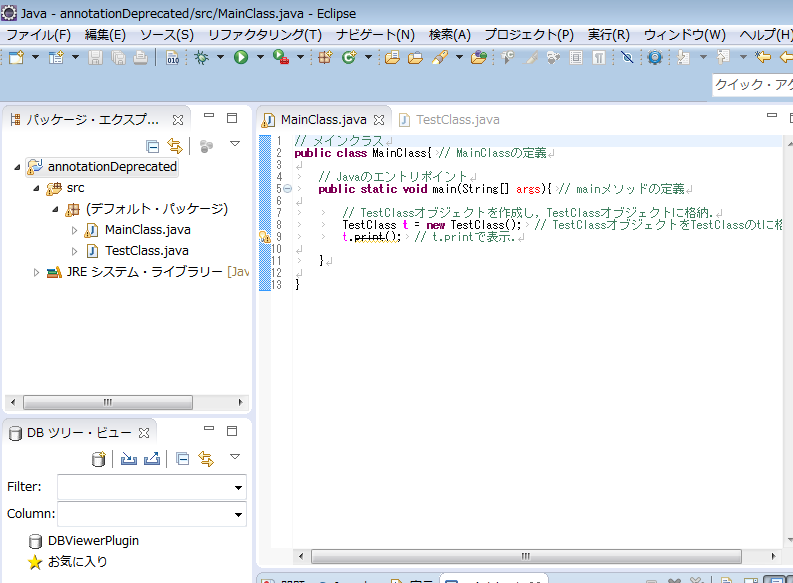Toggle Link with Editor in DB Tree View
Screen dimensions: 793x583
206,459
